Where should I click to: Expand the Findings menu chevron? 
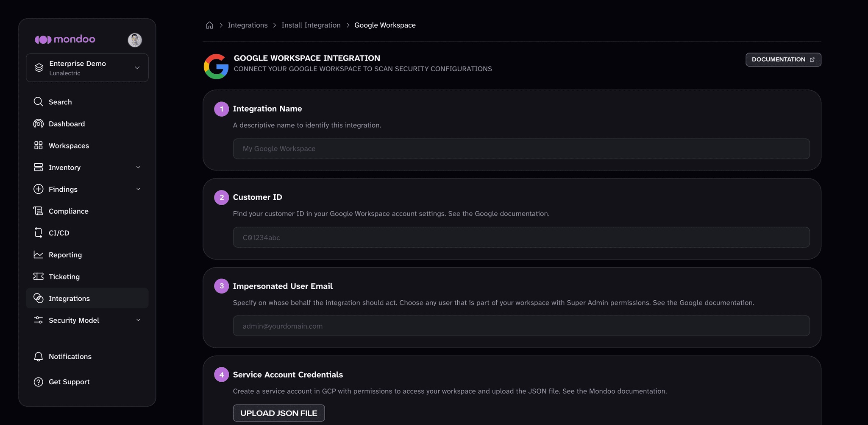point(138,189)
